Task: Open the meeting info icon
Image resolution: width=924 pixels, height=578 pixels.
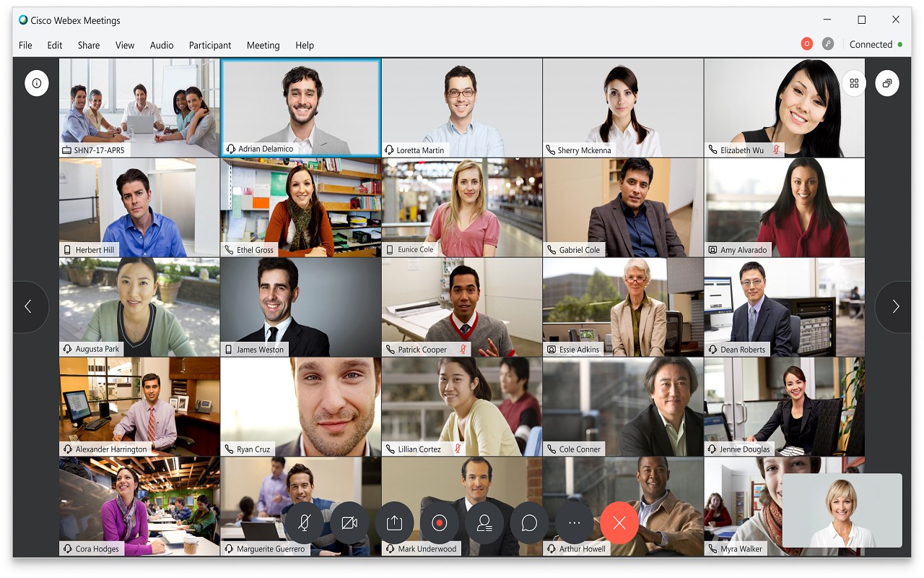Action: (x=37, y=83)
